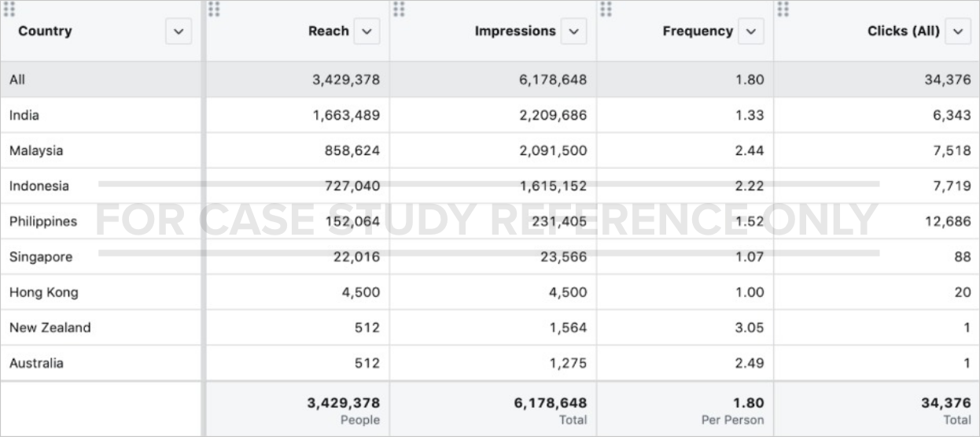Click the Philippines country cell
The width and height of the screenshot is (980, 437).
(43, 221)
